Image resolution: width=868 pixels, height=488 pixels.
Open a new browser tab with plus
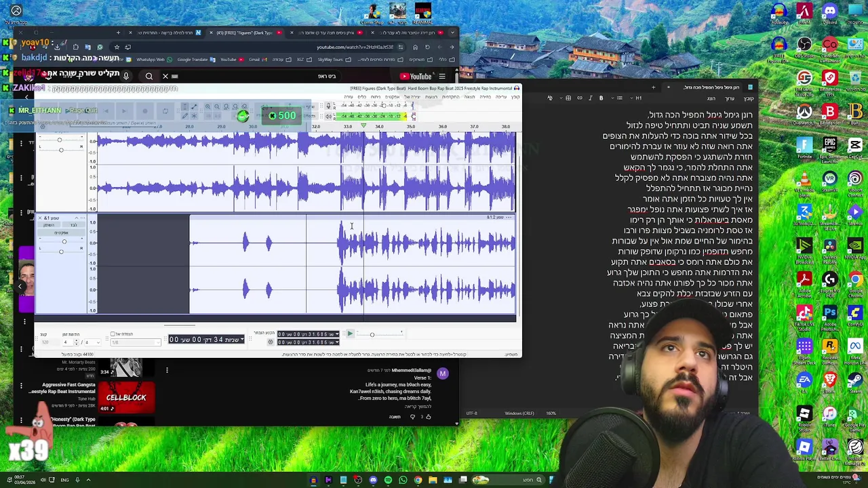(x=118, y=33)
